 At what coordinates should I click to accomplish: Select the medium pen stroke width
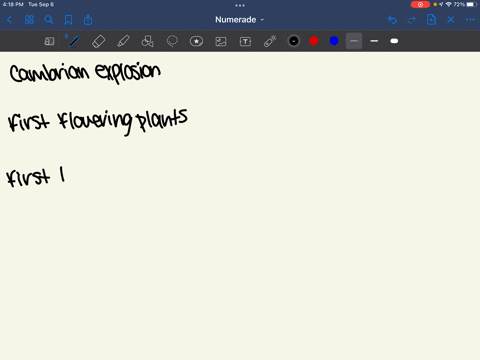click(x=374, y=41)
